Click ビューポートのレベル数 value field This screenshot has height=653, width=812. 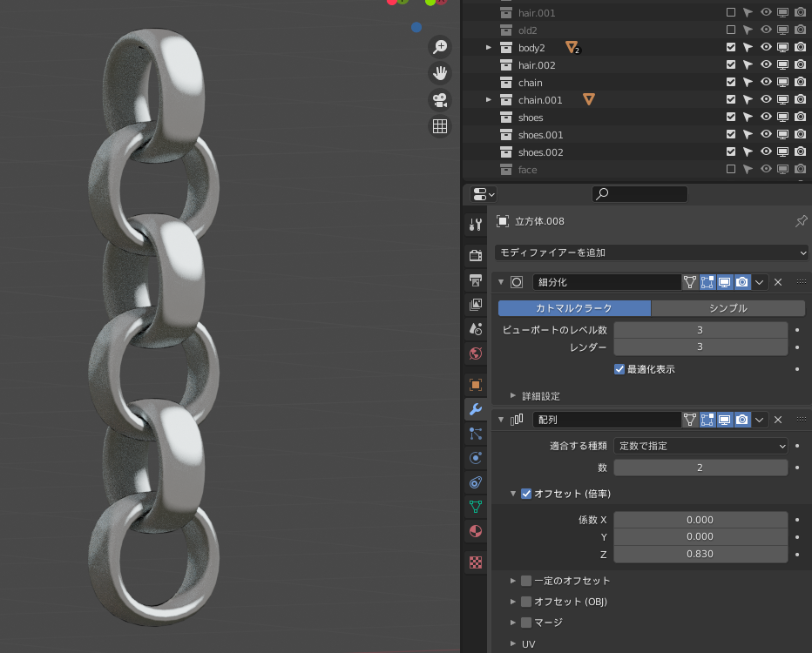pyautogui.click(x=700, y=330)
